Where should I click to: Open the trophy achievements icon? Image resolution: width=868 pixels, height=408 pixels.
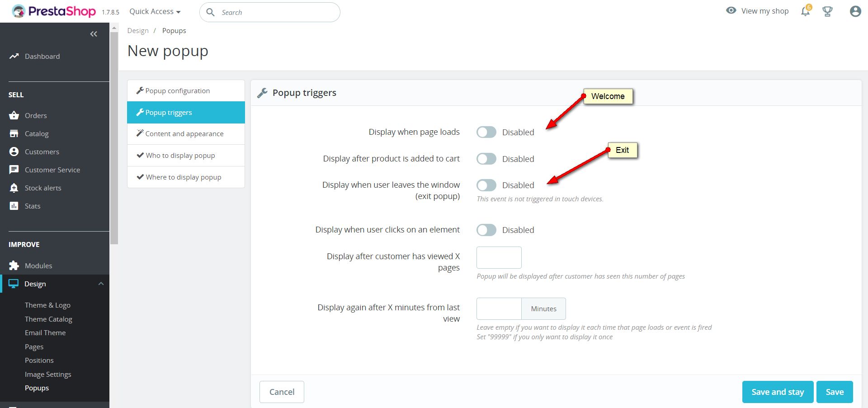pos(827,11)
